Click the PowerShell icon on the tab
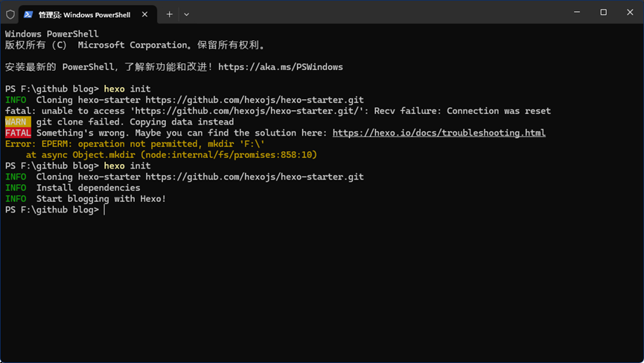The image size is (644, 363). coord(28,14)
